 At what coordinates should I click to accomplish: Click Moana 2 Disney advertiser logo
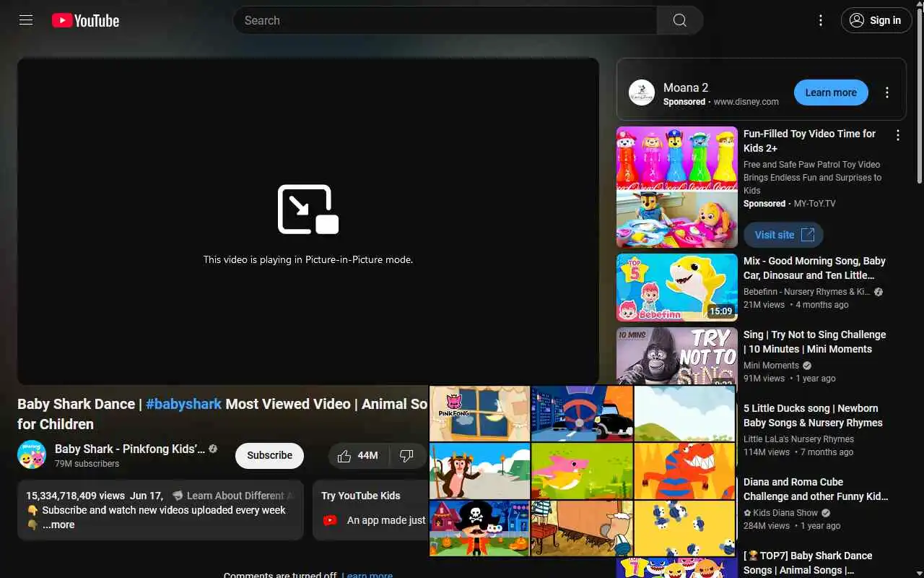click(x=641, y=92)
